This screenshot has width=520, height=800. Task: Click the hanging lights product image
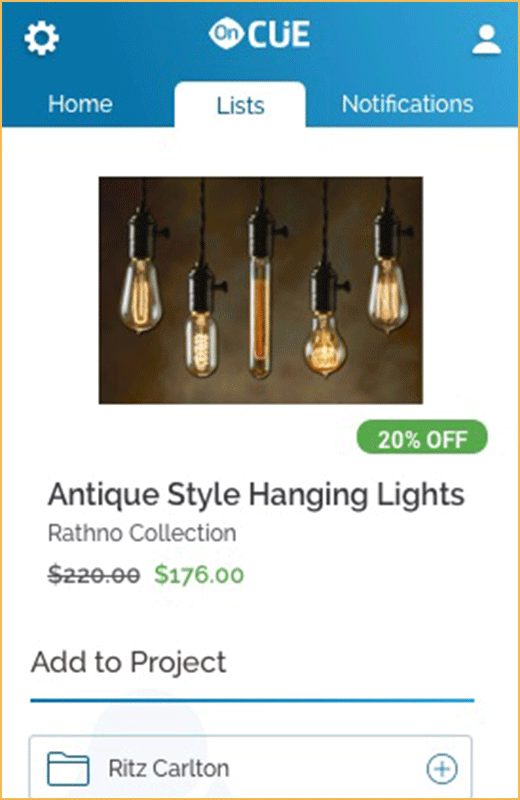pos(261,290)
